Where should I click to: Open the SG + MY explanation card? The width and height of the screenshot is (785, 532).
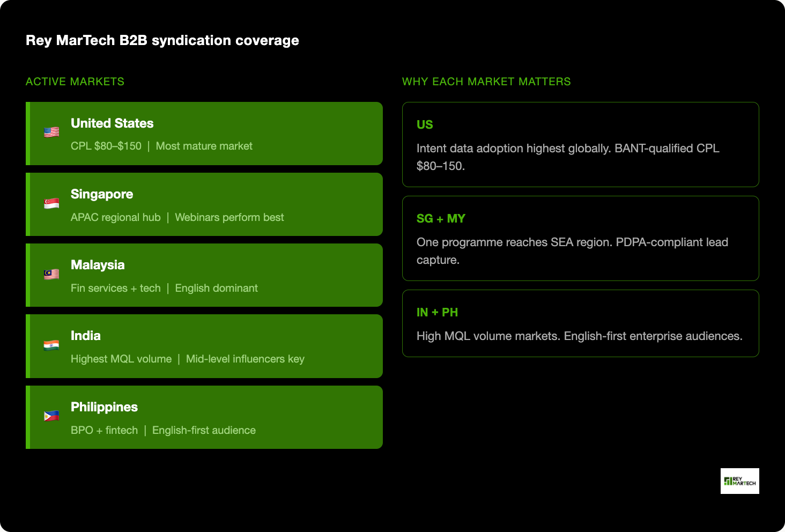pyautogui.click(x=581, y=238)
